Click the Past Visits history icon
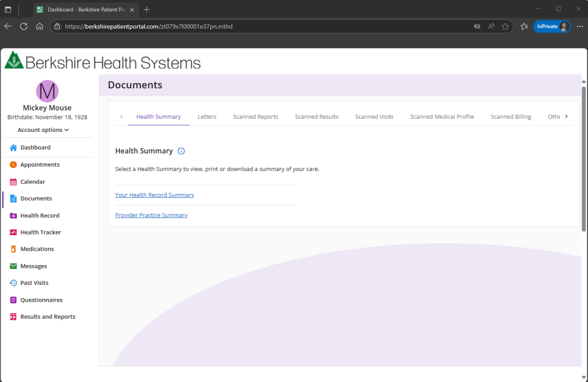 (x=13, y=283)
